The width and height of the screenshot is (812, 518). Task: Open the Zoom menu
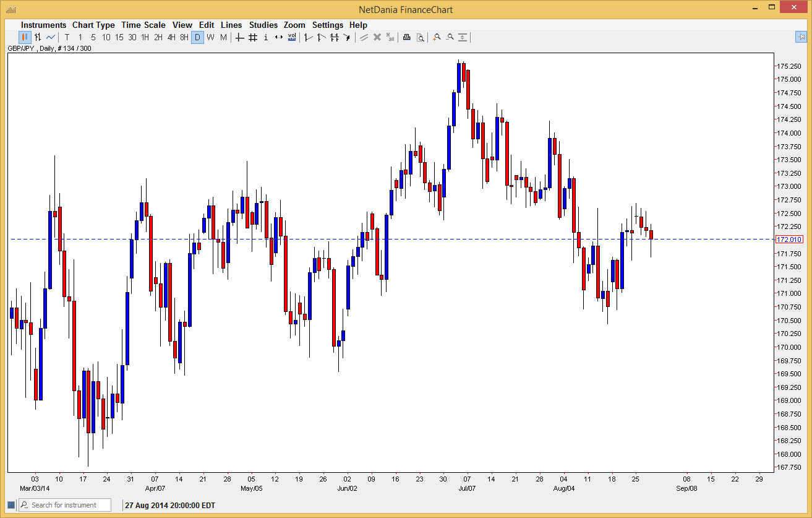point(294,25)
